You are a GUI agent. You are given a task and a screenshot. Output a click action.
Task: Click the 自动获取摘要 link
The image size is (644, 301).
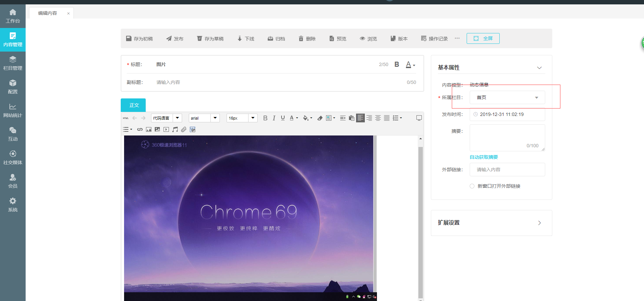pos(484,157)
